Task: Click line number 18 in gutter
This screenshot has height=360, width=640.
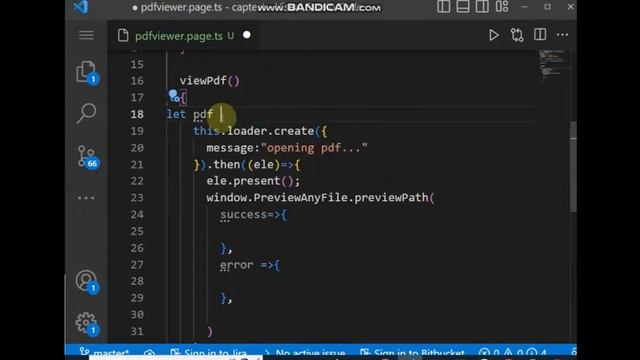Action: coord(137,114)
